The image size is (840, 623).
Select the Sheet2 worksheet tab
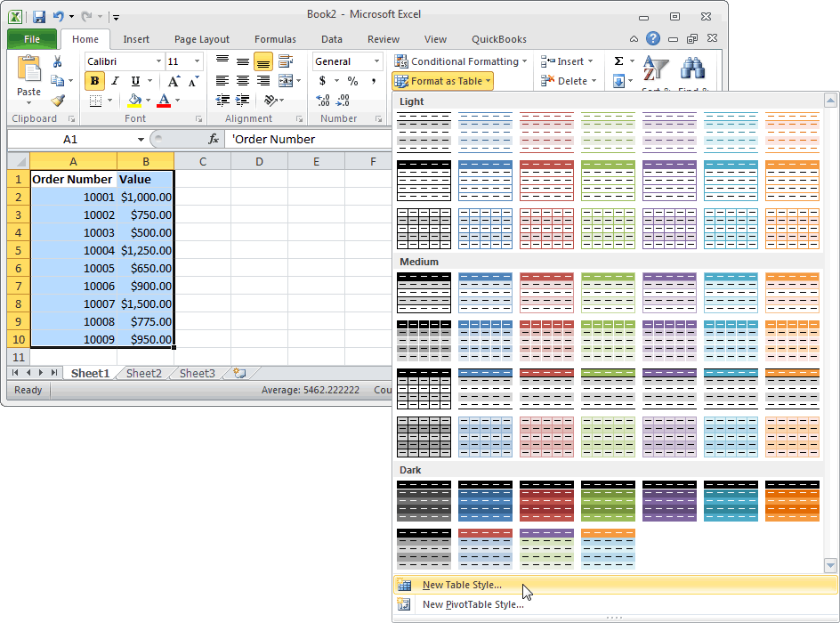click(143, 374)
